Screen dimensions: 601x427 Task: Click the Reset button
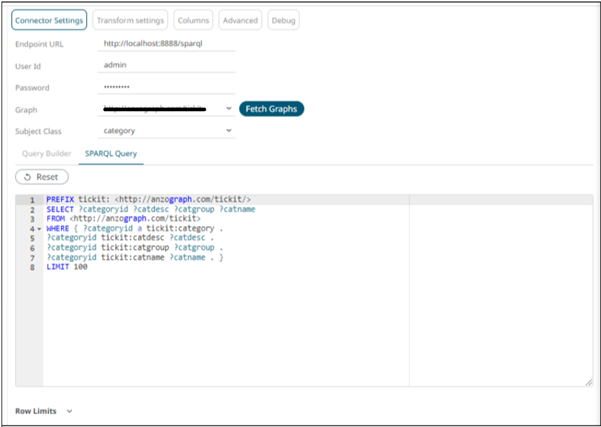[42, 176]
